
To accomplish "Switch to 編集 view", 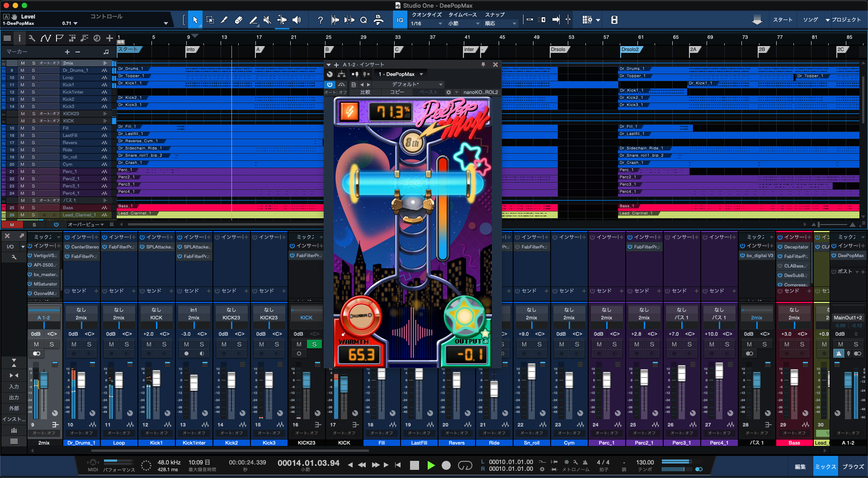I will 800,467.
